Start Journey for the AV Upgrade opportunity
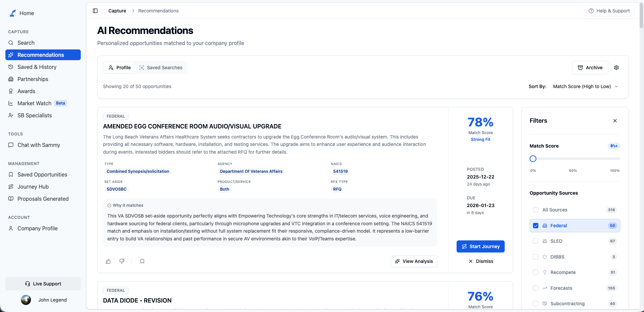This screenshot has height=312, width=644. (480, 246)
